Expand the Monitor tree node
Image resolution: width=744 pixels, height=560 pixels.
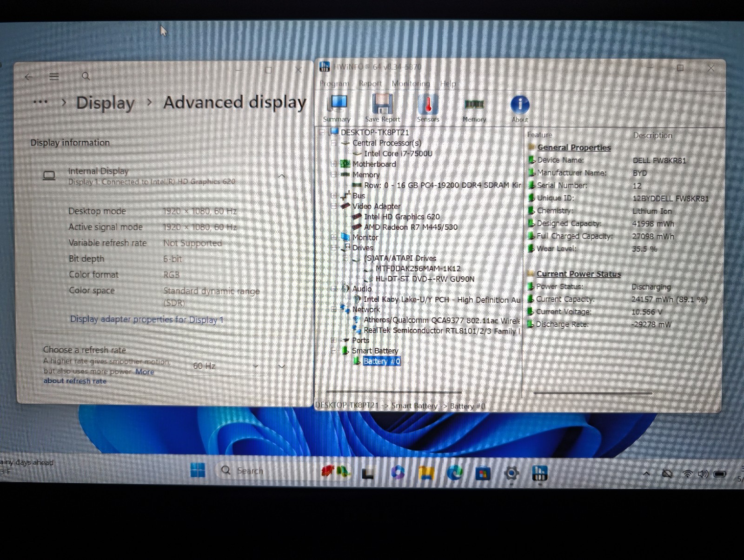[x=333, y=237]
